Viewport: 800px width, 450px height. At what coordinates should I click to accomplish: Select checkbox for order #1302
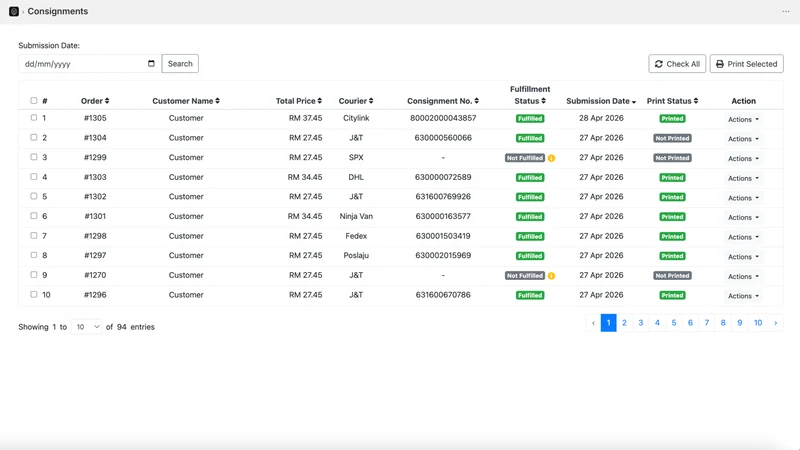[x=34, y=196]
